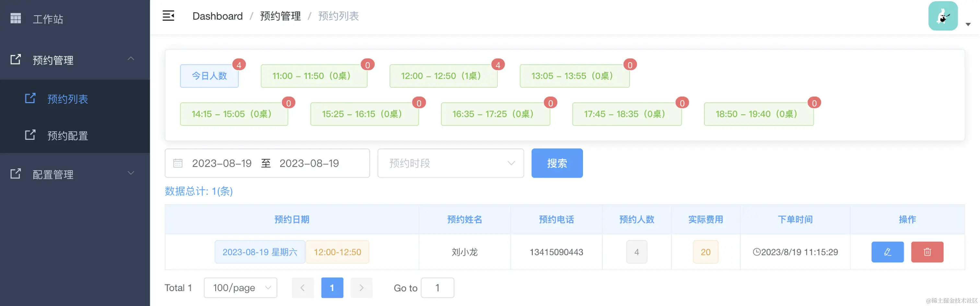Select the 今日人数 filter tag
Screen dimensions: 980x306
pyautogui.click(x=209, y=76)
